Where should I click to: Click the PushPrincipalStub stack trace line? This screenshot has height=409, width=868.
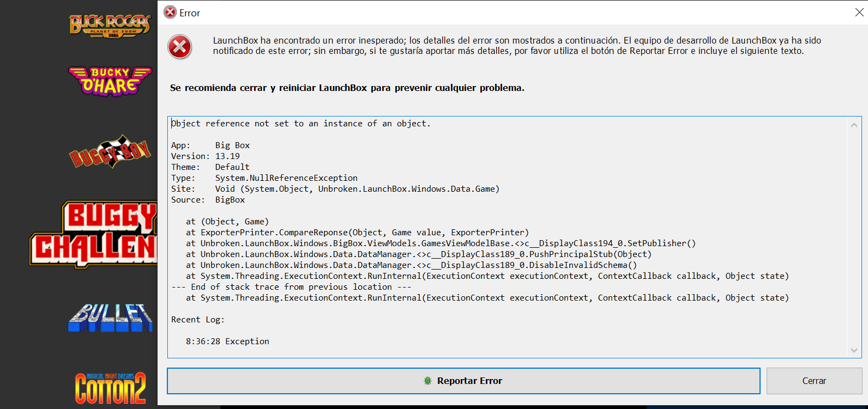[x=419, y=254]
